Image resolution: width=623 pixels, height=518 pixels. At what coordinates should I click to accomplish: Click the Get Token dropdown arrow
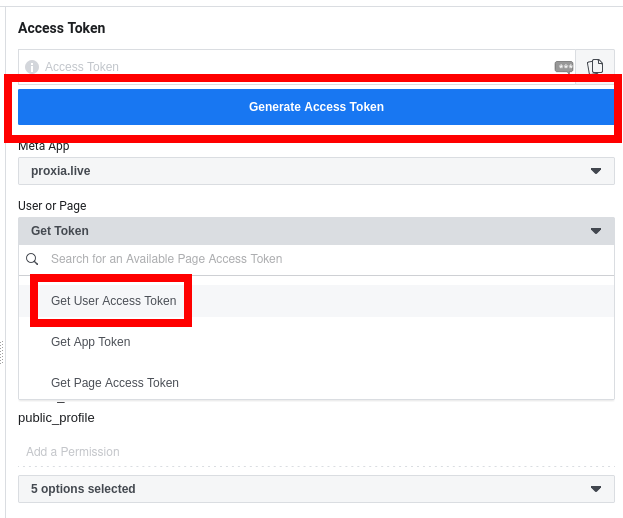[596, 231]
